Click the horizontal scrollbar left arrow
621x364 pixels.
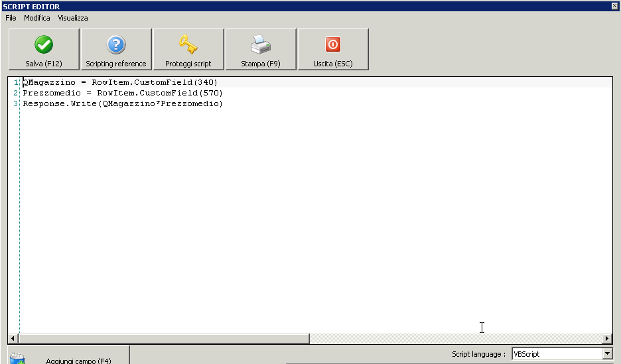tap(13, 338)
